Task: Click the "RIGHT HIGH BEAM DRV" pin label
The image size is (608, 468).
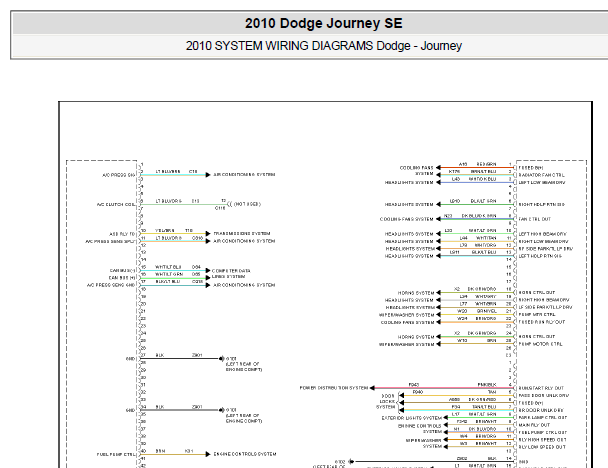Action: coord(544,300)
